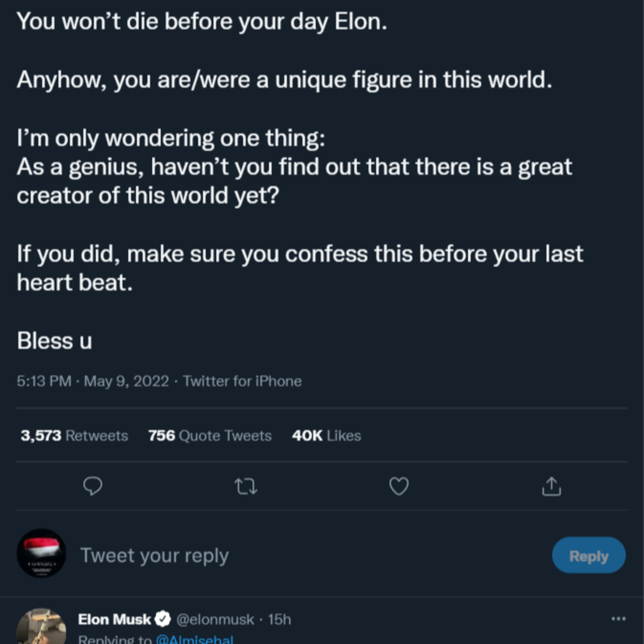Image resolution: width=644 pixels, height=644 pixels.
Task: Click the verified badge next to Elon Musk
Action: click(x=163, y=619)
